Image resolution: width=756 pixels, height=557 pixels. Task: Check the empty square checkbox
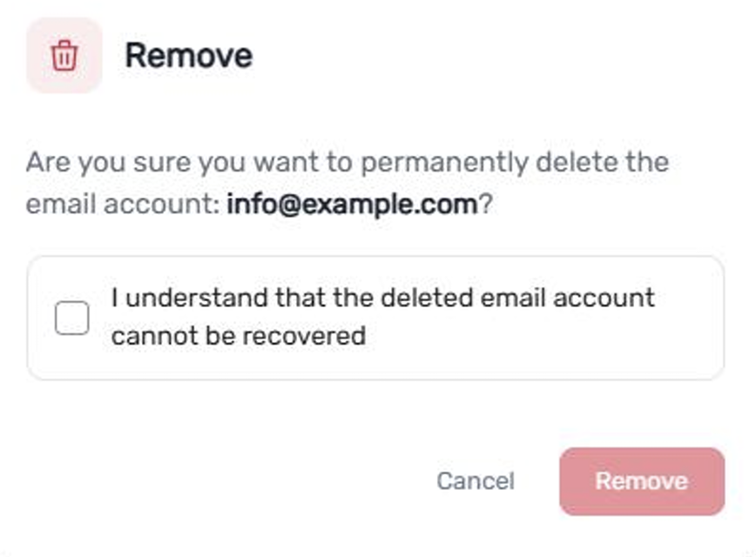71,318
